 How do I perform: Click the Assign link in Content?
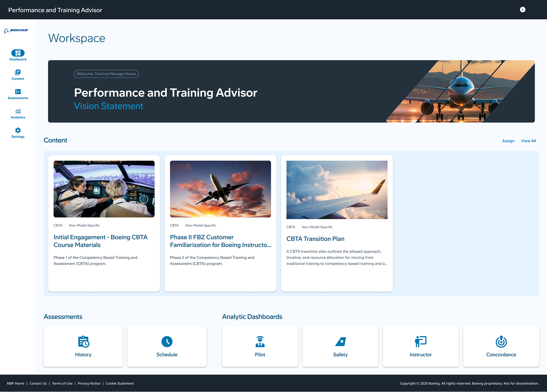coord(508,141)
